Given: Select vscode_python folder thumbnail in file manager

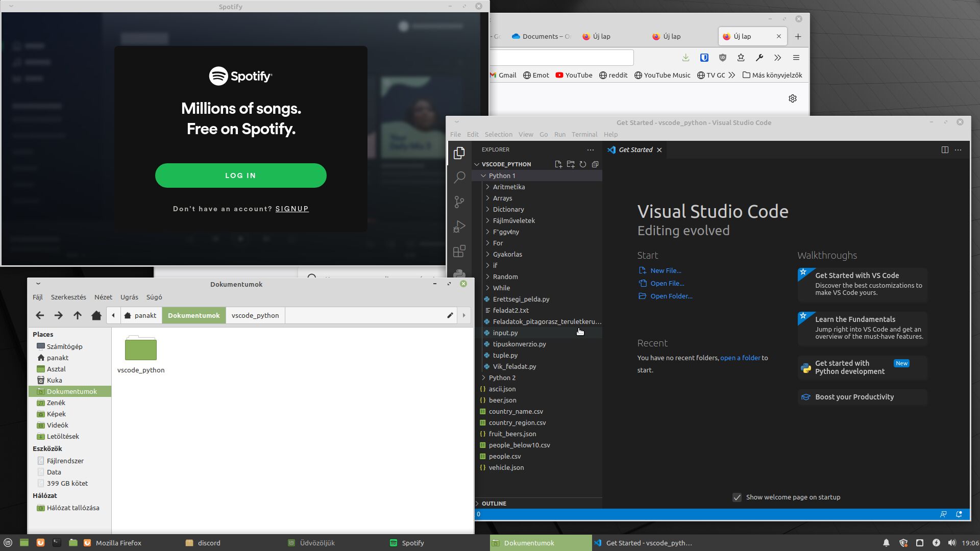Looking at the screenshot, I should [x=141, y=348].
